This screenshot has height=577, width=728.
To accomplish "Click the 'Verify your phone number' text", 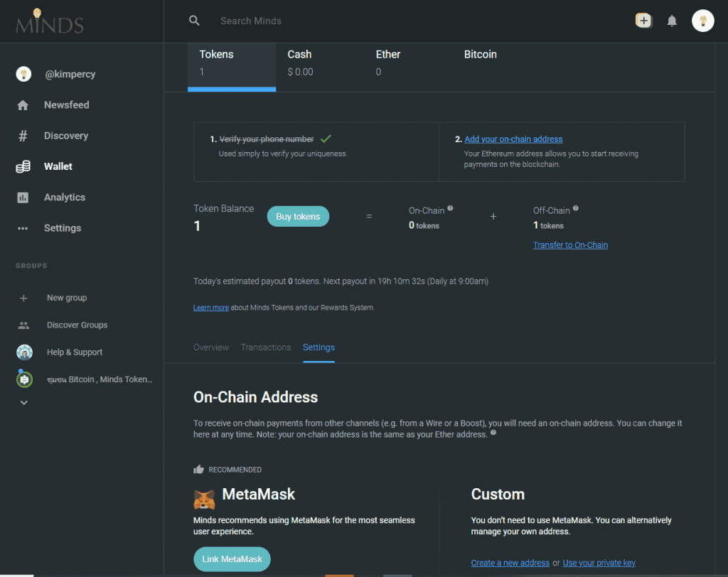I will pyautogui.click(x=267, y=139).
